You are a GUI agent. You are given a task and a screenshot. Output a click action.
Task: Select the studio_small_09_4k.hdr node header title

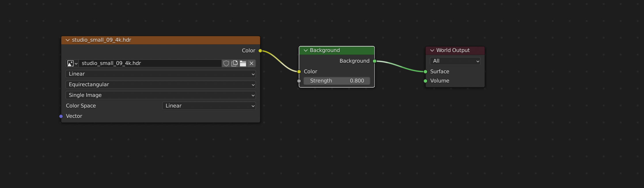pos(101,40)
